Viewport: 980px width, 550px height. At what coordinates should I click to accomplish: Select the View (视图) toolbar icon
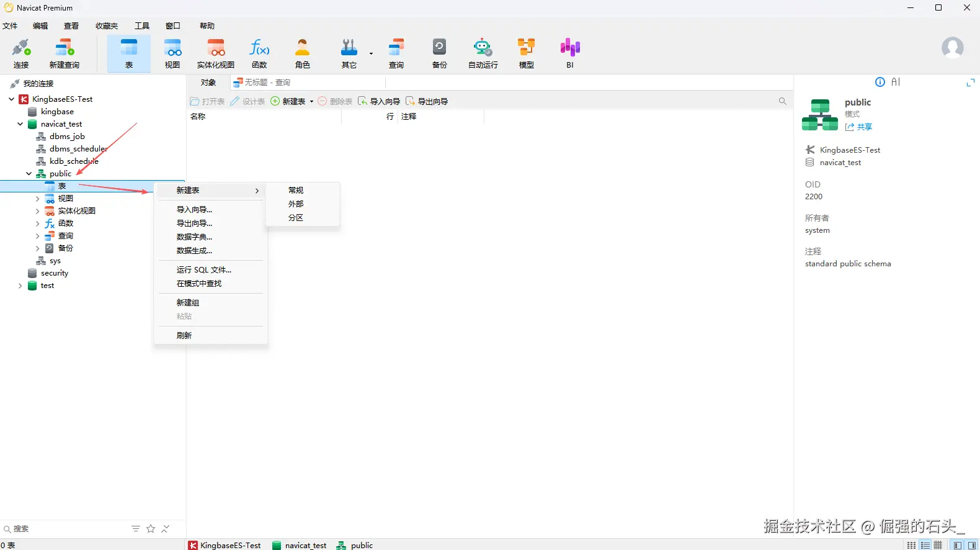(172, 53)
